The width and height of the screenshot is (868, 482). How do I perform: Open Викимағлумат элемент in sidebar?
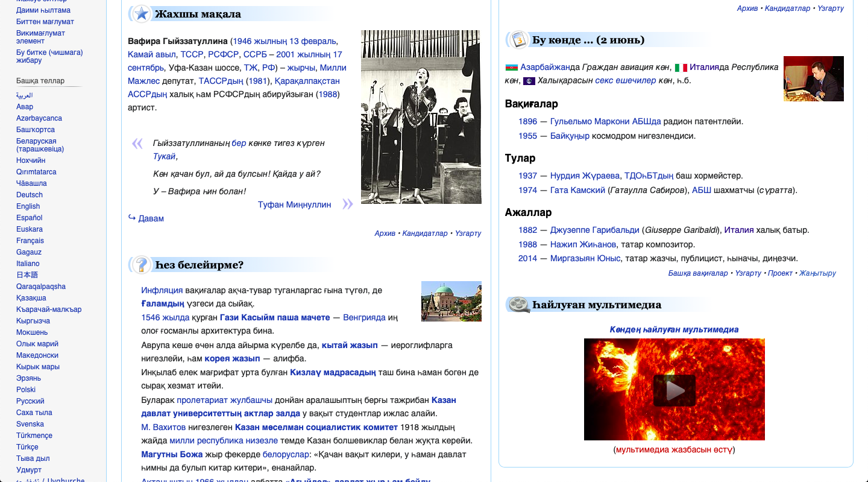(x=40, y=37)
